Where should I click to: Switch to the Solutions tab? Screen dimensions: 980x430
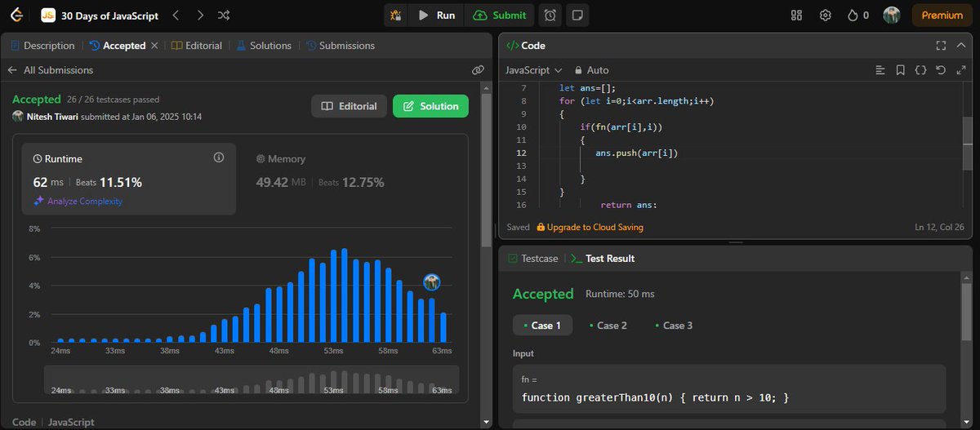(263, 46)
